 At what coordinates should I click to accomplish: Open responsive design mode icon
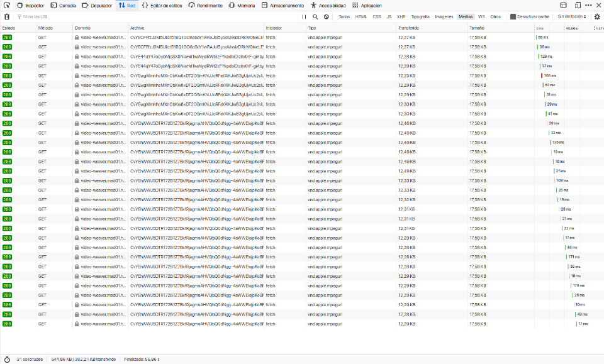[578, 5]
